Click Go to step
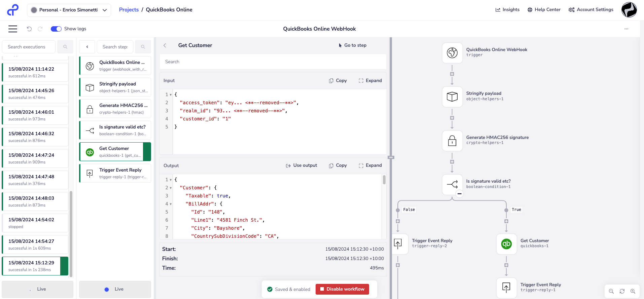This screenshot has width=644, height=299. click(352, 45)
